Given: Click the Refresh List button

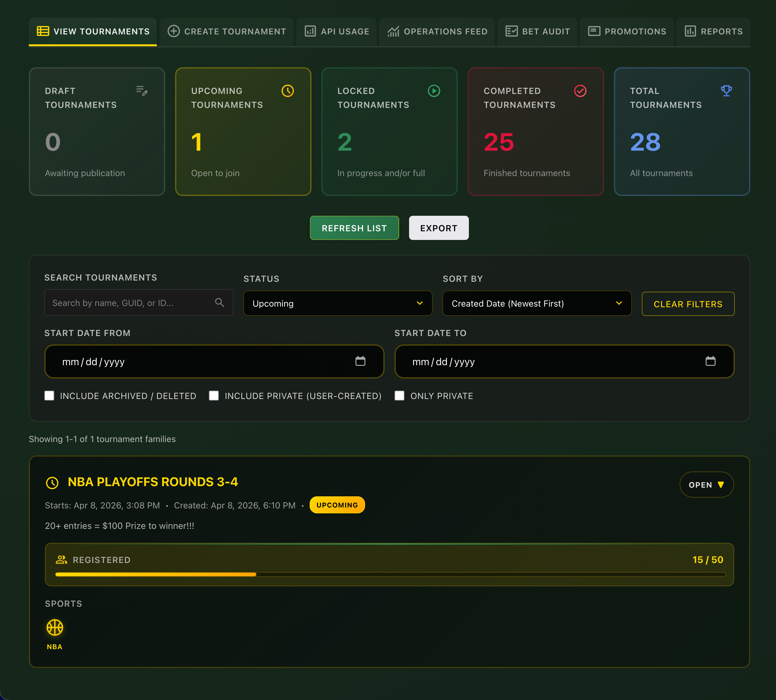Looking at the screenshot, I should tap(354, 228).
